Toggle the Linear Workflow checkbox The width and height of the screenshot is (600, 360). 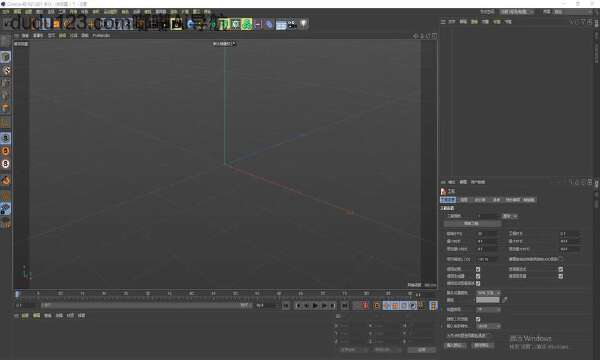[x=478, y=319]
